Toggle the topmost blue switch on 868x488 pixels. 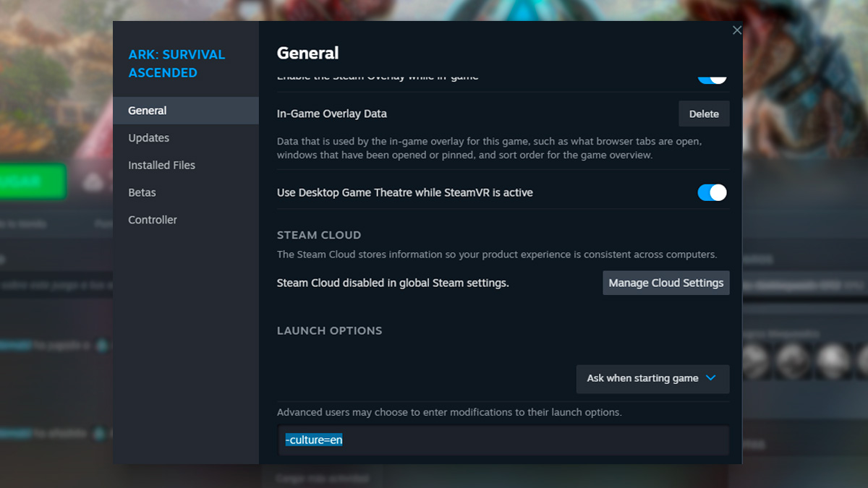[712, 75]
